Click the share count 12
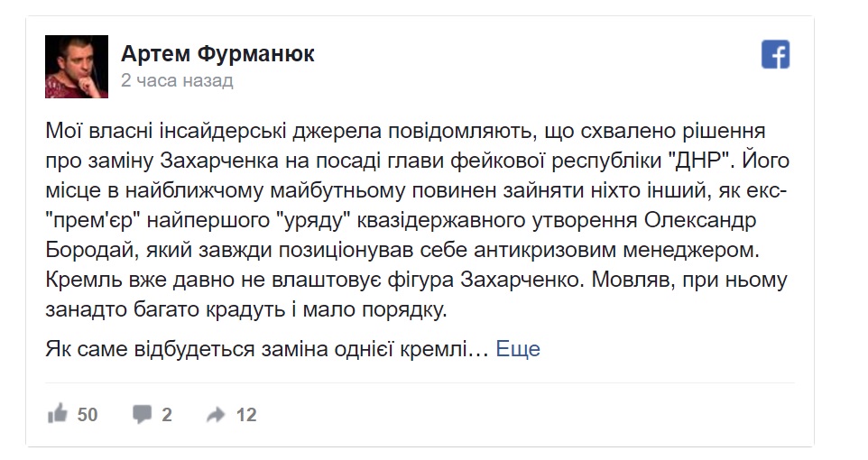The width and height of the screenshot is (868, 460). [x=246, y=415]
